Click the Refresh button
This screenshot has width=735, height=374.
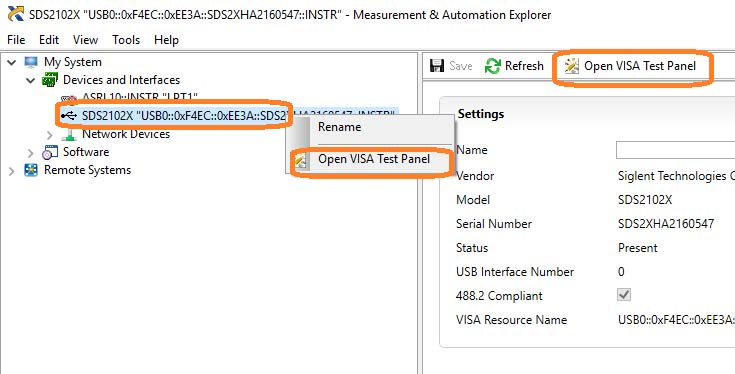coord(514,66)
